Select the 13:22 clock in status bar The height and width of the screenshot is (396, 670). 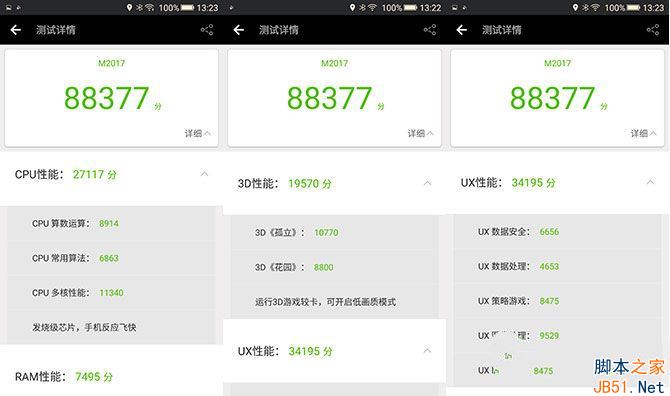click(430, 7)
